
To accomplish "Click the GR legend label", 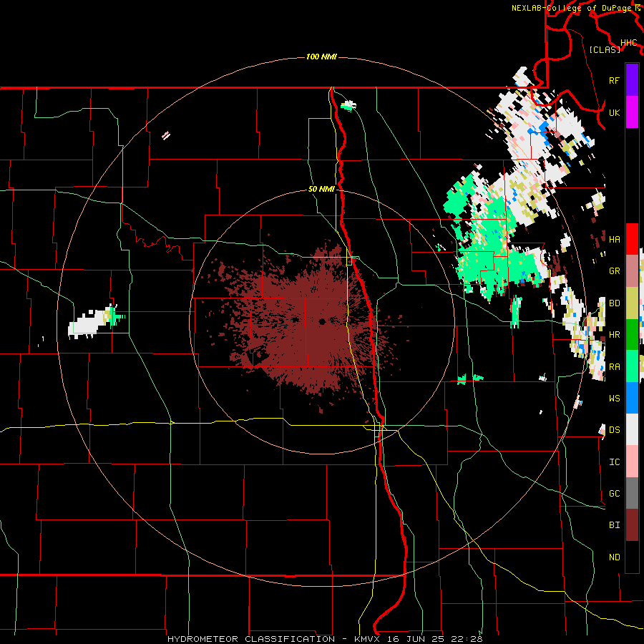I will click(x=614, y=271).
